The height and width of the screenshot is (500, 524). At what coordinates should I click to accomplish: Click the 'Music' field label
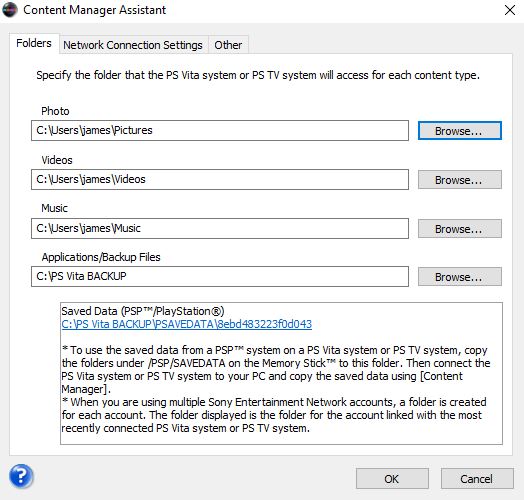(54, 208)
